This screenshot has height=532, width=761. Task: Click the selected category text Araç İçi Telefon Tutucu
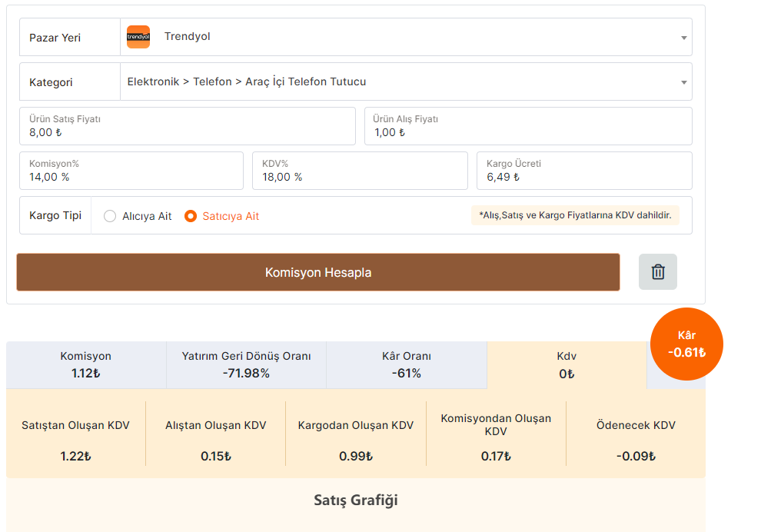coord(306,81)
